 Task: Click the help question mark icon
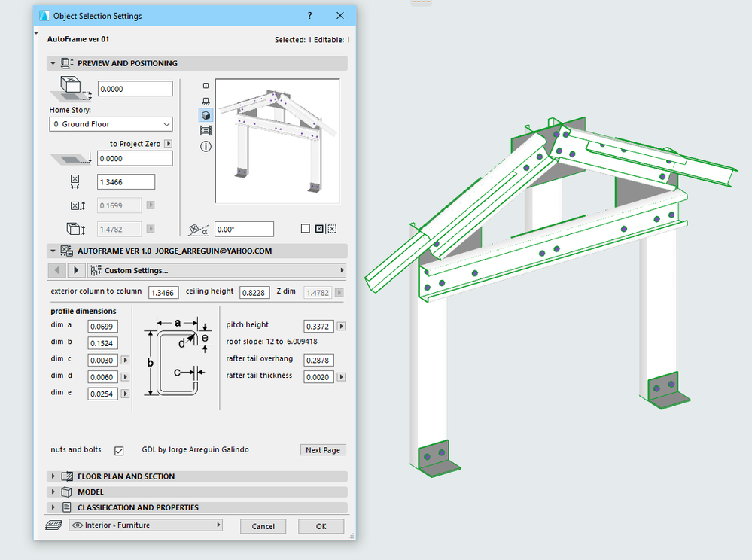[310, 16]
